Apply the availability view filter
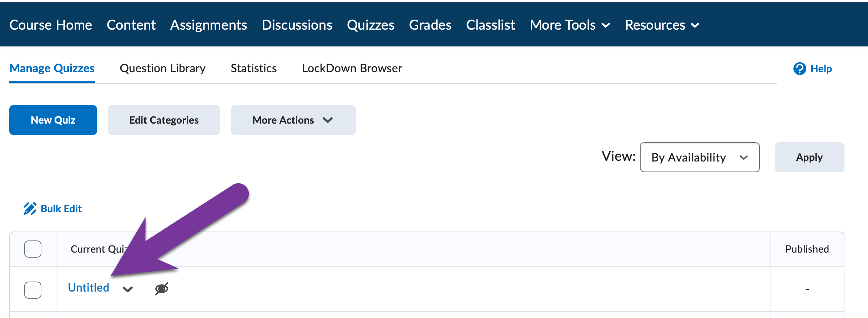868x318 pixels. pyautogui.click(x=809, y=157)
